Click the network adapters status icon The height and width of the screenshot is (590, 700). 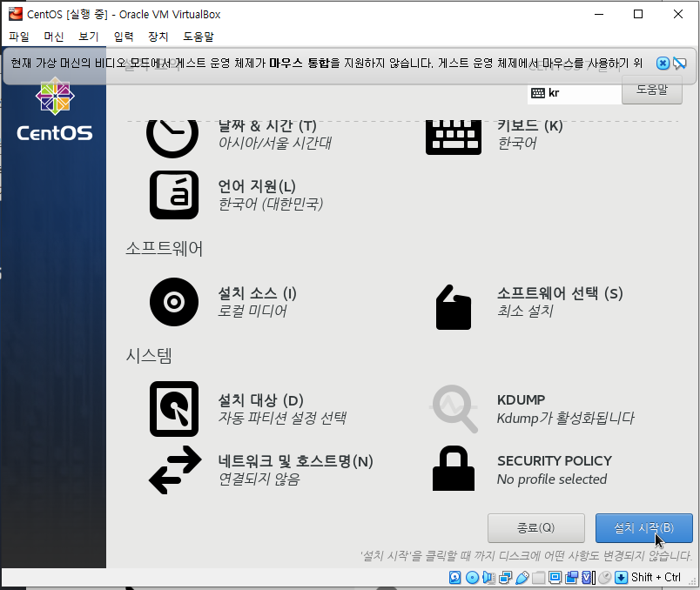pyautogui.click(x=505, y=578)
